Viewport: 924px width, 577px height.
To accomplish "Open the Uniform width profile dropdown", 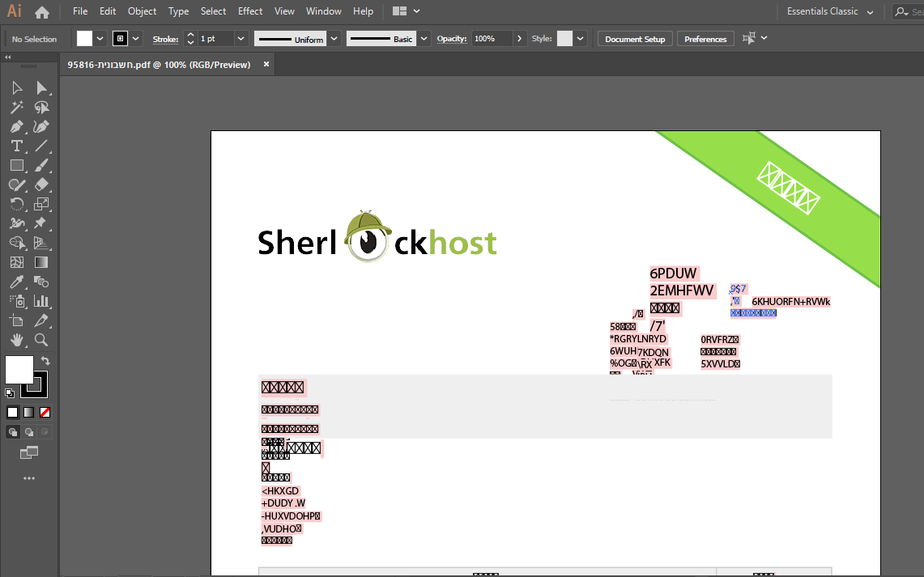I will click(x=334, y=39).
